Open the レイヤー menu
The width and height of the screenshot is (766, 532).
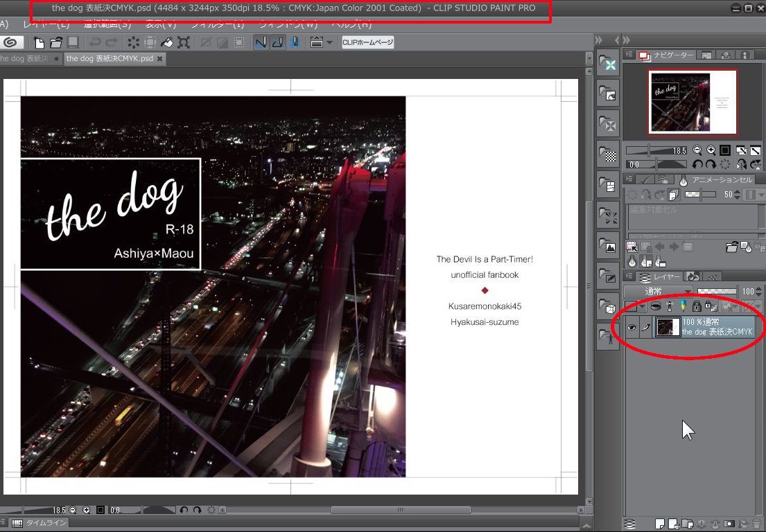[x=46, y=24]
